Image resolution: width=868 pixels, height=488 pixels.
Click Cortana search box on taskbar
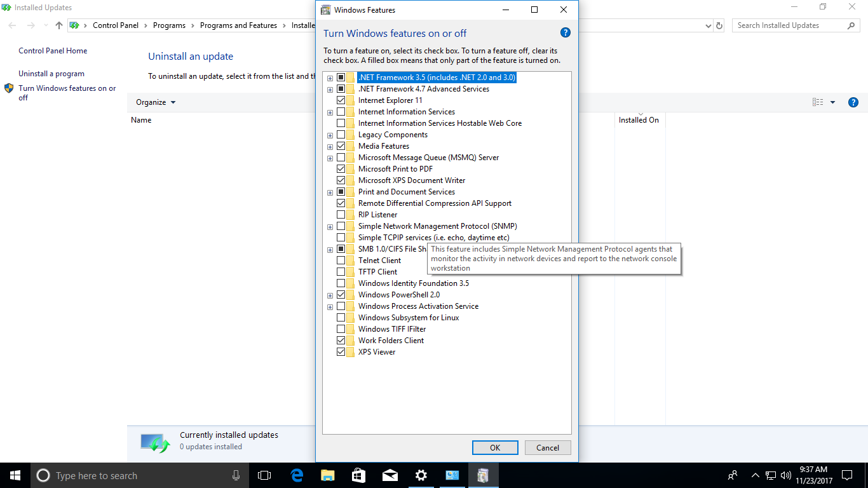pos(140,475)
